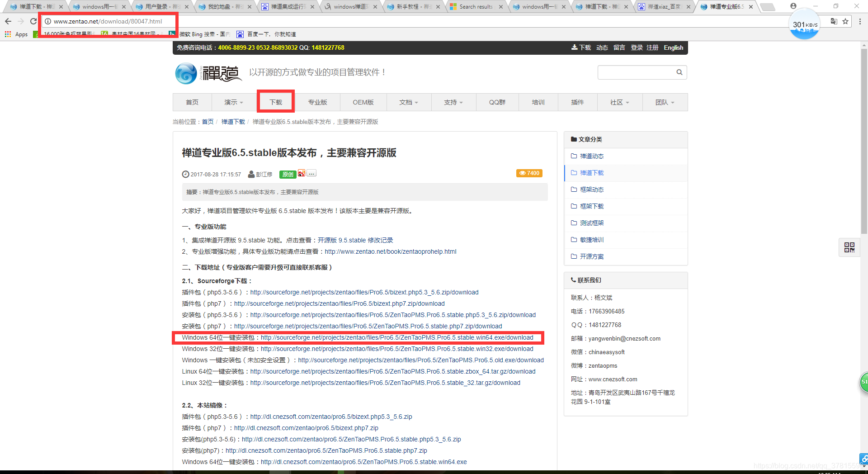
Task: Reload the page with the refresh icon
Action: point(33,21)
